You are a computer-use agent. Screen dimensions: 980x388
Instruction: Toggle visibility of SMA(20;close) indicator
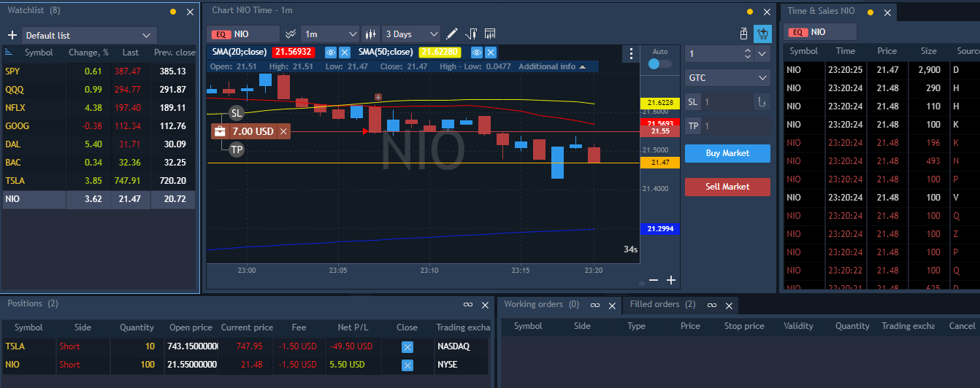pyautogui.click(x=331, y=53)
